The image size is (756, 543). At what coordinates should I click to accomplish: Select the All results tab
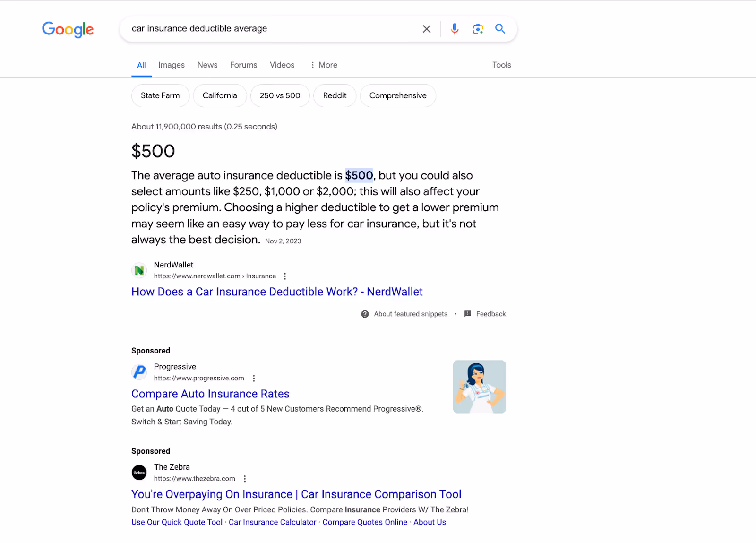click(141, 65)
